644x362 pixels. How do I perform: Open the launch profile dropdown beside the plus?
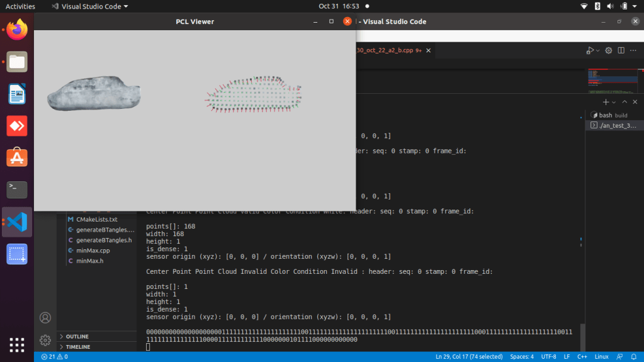click(613, 101)
